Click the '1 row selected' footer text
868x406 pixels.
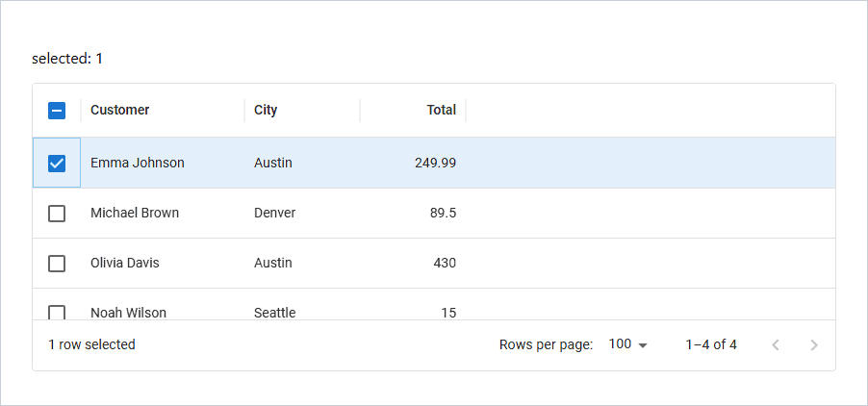[91, 344]
